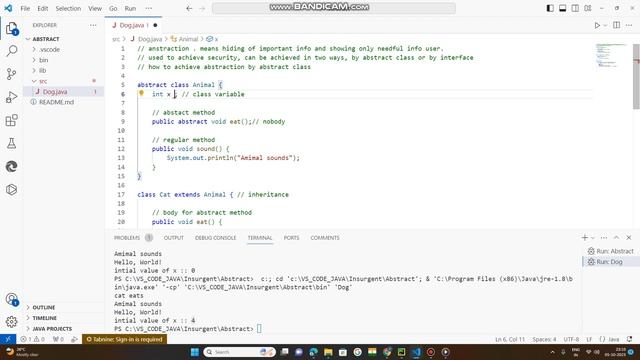Screen dimensions: 640x360
Task: Open Dog.java in the explorer tree
Action: [64, 92]
